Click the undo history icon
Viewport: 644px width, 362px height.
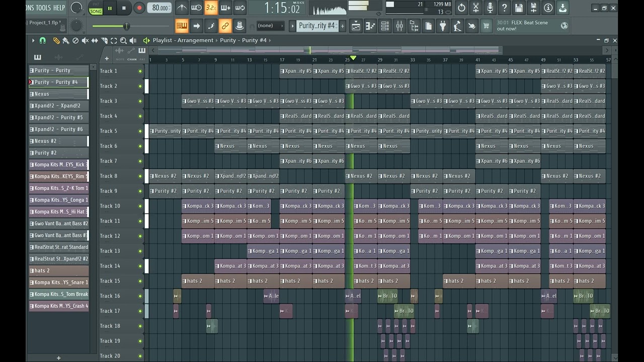461,8
